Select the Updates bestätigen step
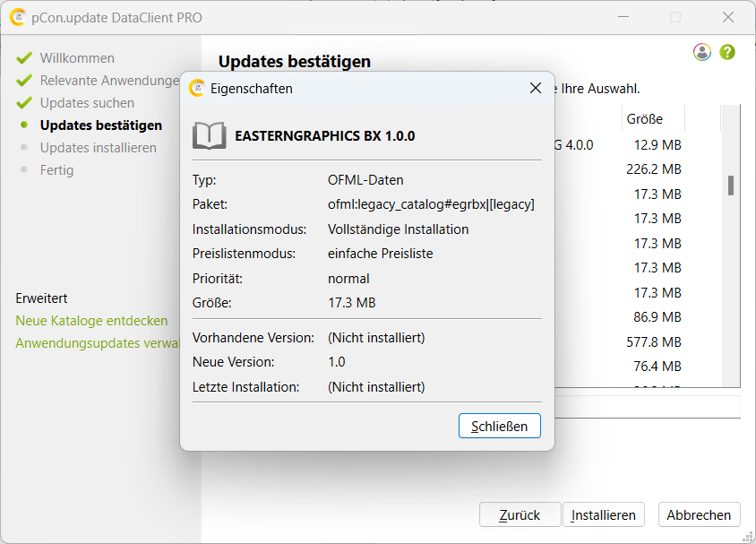Screen dimensions: 756x544 point(101,125)
